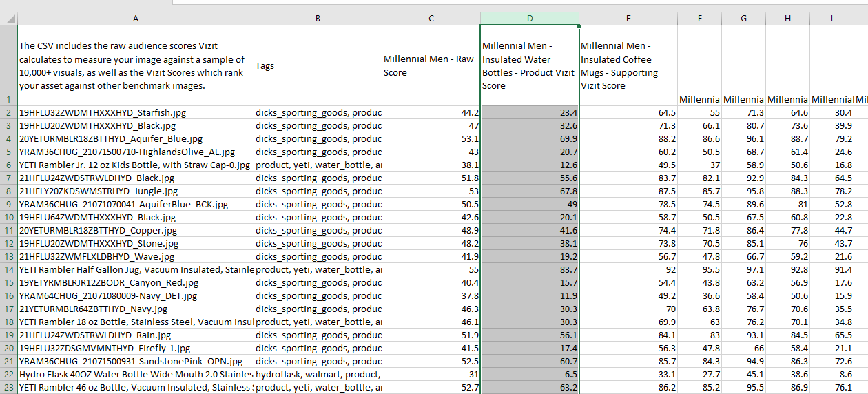This screenshot has width=868, height=394.
Task: Select cell 21HFLU24ZWDSTRWLDHYD_Black.jpg
Action: tap(135, 178)
